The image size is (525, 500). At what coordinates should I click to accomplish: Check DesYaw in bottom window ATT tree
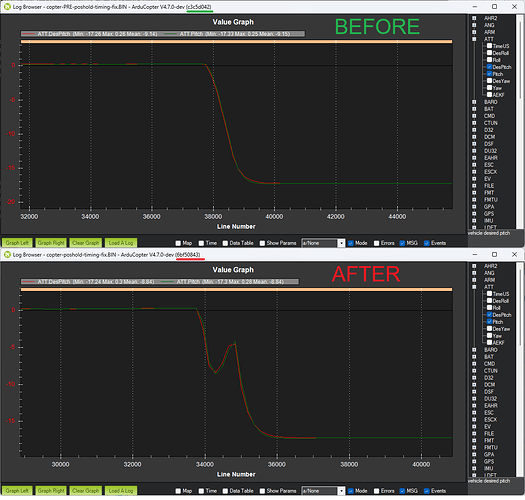point(489,329)
